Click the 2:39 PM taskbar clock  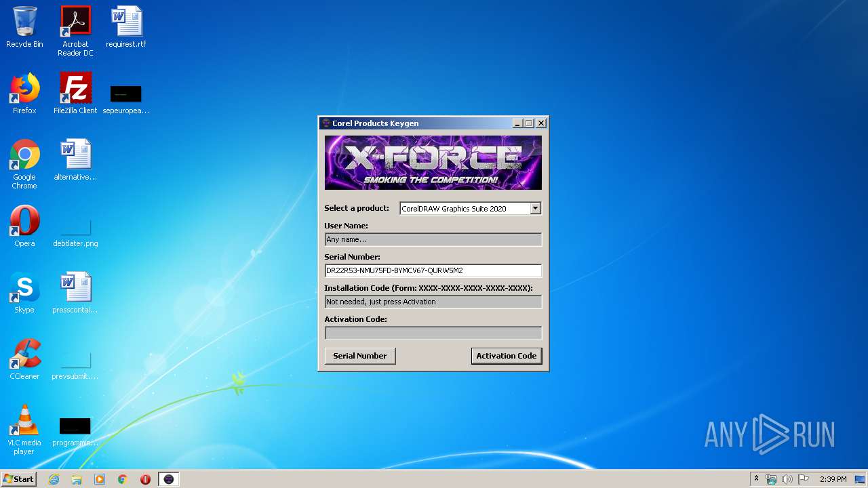[833, 479]
